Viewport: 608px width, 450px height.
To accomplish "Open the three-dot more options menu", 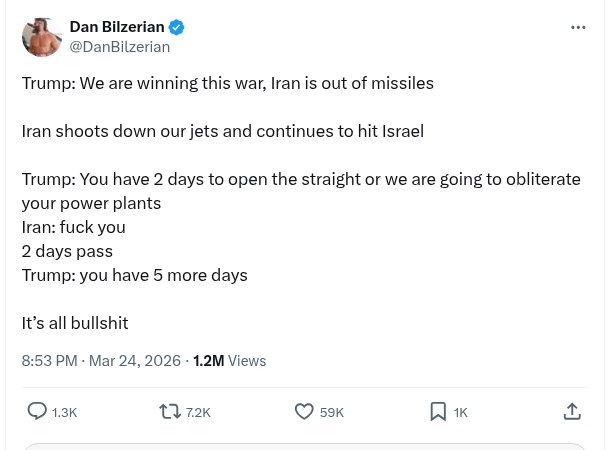I will pyautogui.click(x=578, y=28).
